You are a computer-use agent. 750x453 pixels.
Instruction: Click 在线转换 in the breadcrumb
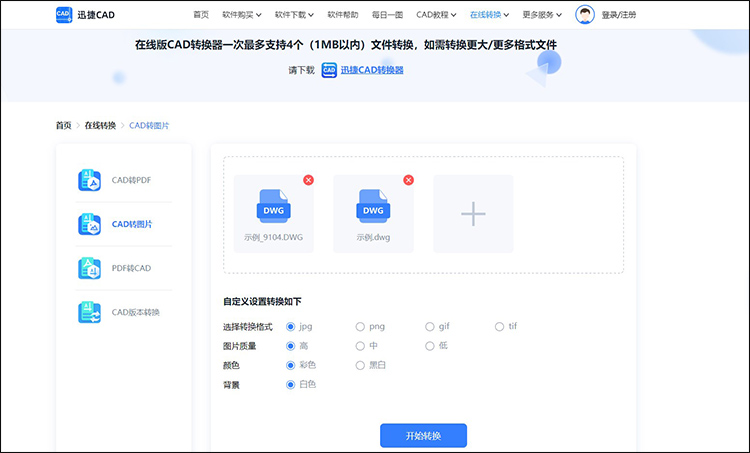coord(100,125)
